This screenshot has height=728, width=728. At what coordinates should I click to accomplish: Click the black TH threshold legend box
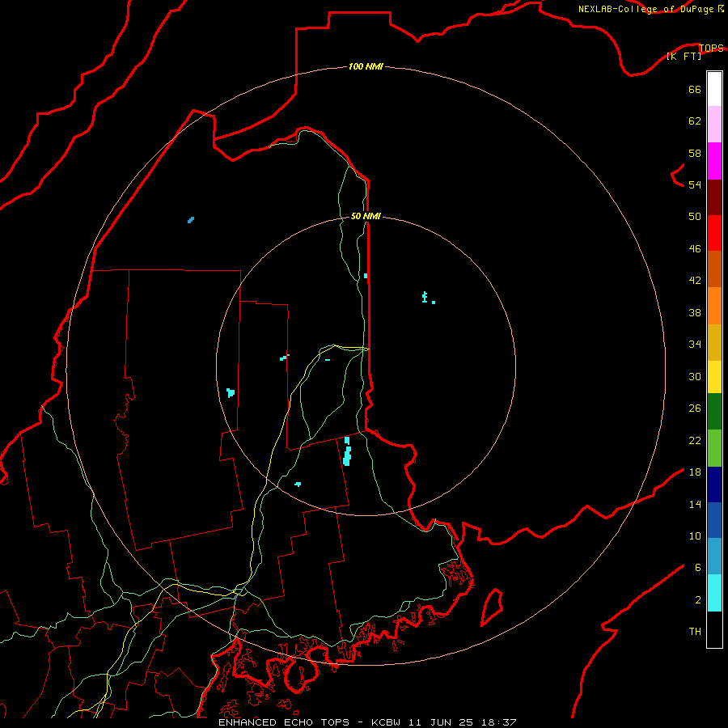tap(714, 629)
